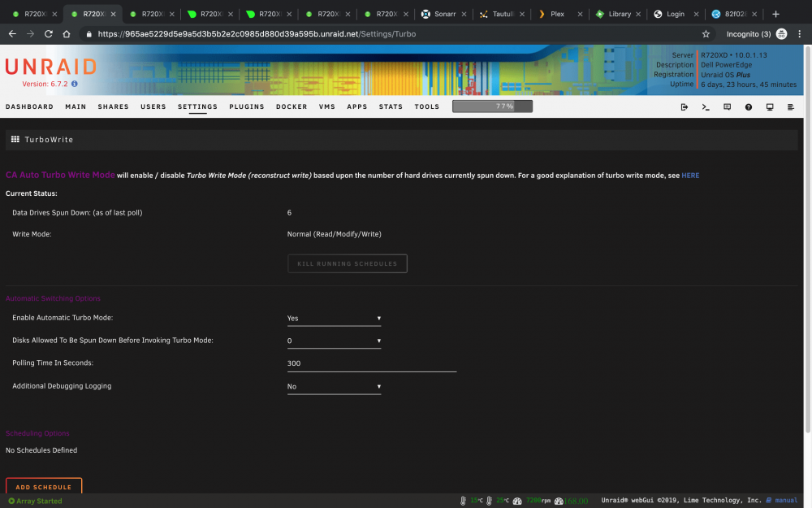812x508 pixels.
Task: Click the browser forward arrow
Action: pyautogui.click(x=31, y=33)
